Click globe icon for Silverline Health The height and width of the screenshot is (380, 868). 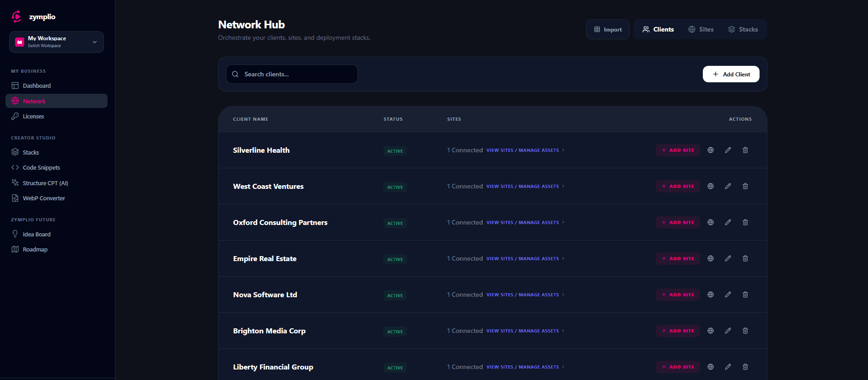(711, 150)
